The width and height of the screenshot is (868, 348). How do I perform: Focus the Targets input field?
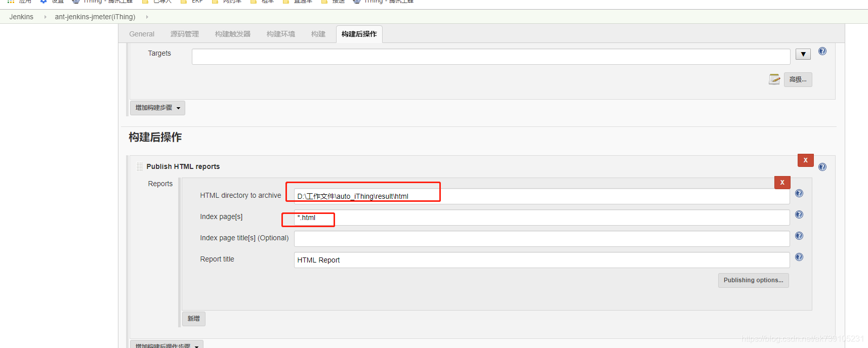491,57
